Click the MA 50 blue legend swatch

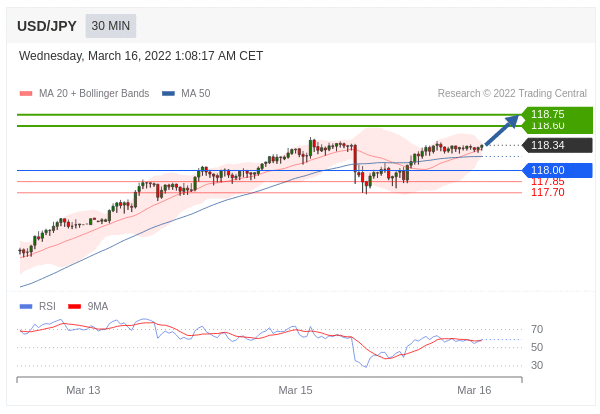(168, 93)
